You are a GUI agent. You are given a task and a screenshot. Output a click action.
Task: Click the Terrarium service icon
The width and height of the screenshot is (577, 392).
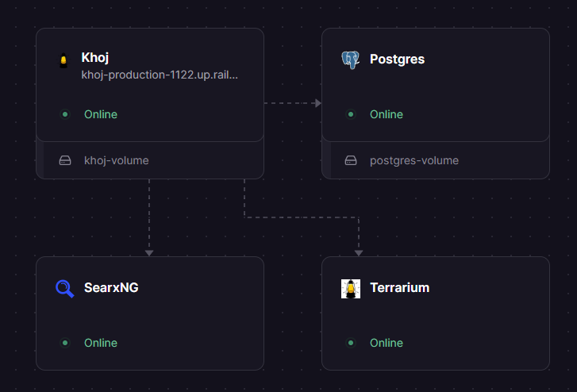pyautogui.click(x=350, y=288)
